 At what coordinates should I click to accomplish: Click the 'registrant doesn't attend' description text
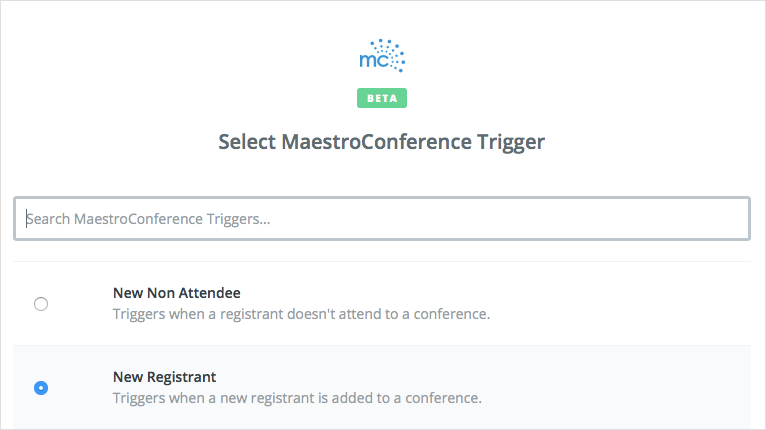click(x=301, y=314)
